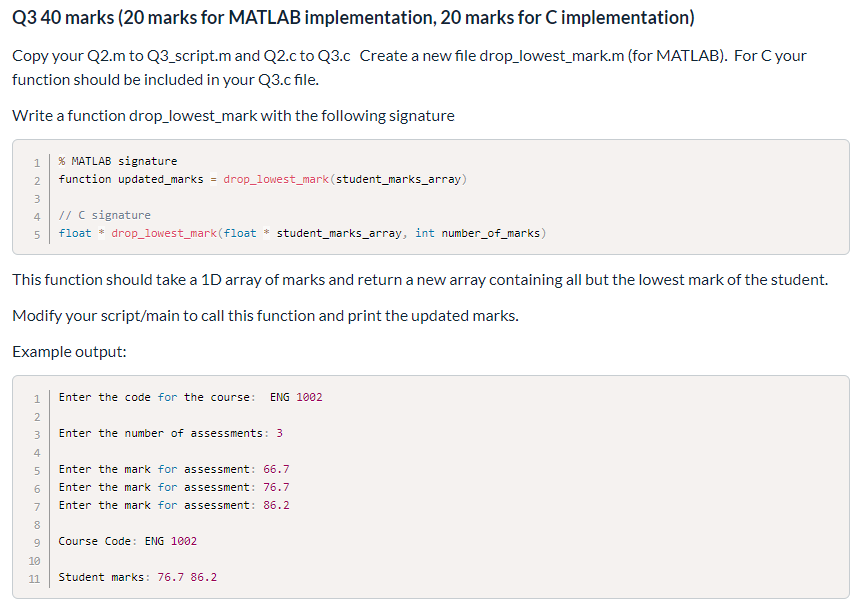Viewport: 859px width, 610px height.
Task: Select the Course Code: ENG 1002 output line
Action: click(127, 541)
